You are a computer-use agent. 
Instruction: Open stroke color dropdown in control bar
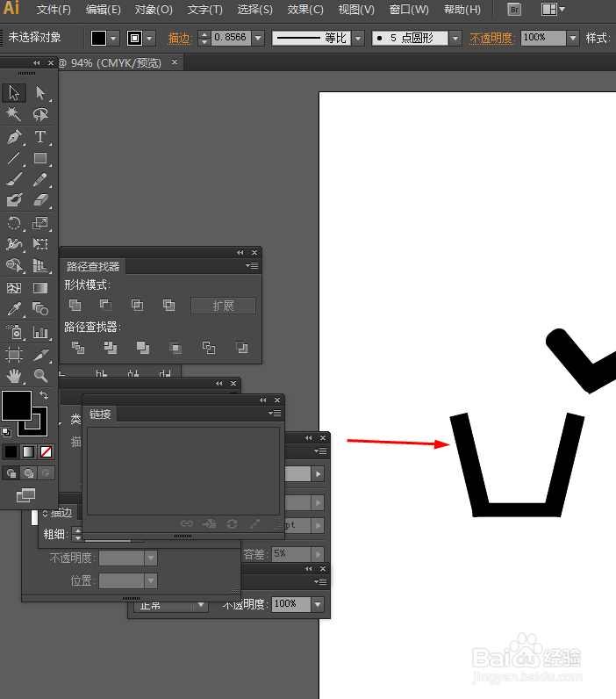click(x=149, y=39)
